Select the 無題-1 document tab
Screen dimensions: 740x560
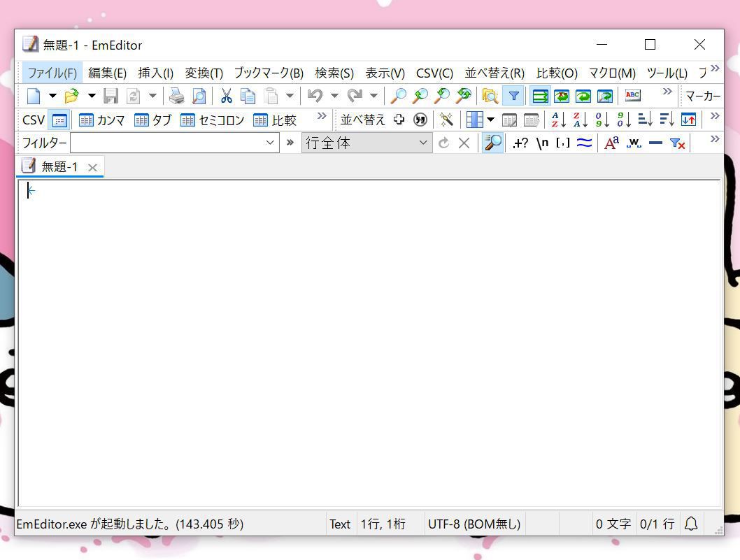tap(59, 167)
